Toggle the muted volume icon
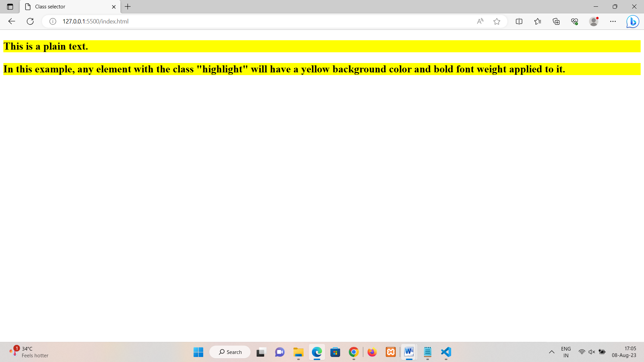This screenshot has width=644, height=362. coord(592,352)
